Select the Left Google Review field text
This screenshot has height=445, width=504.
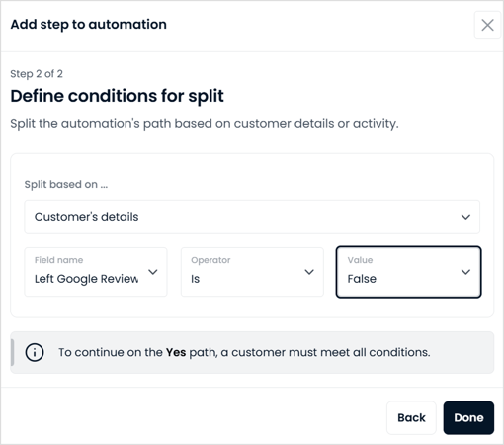coord(86,279)
